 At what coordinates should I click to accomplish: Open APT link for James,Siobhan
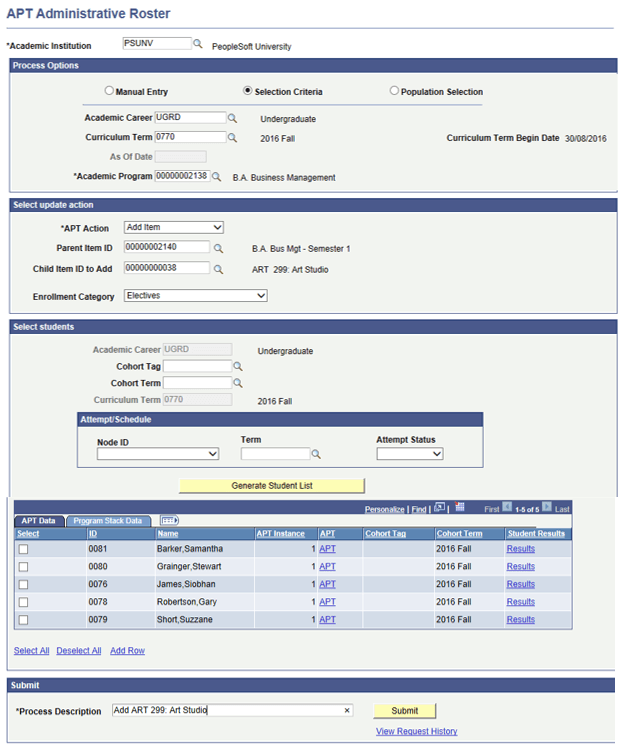pyautogui.click(x=327, y=584)
